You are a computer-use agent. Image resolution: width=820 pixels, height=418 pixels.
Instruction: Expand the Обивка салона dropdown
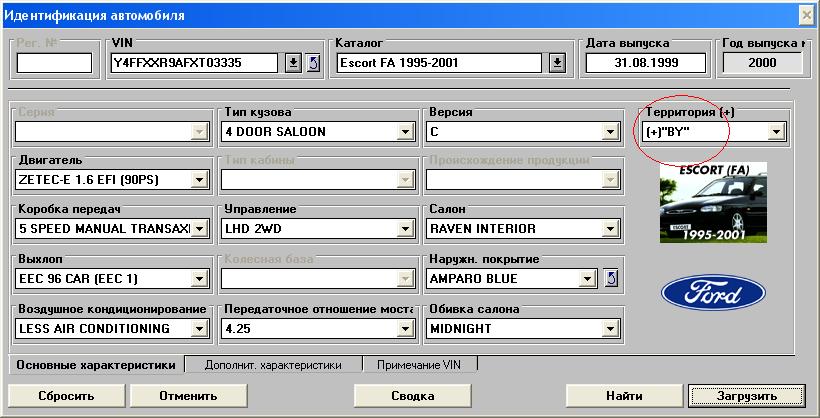point(609,328)
